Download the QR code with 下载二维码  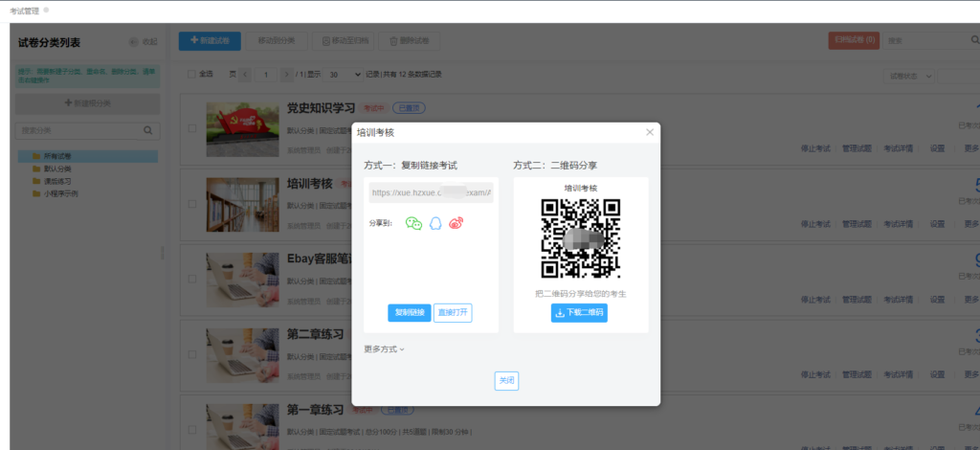(579, 312)
